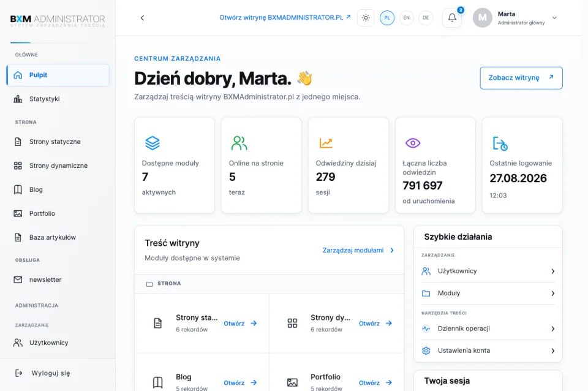Open Otwórz witrynę BXMADMINISTRATOR.PL link

pyautogui.click(x=285, y=18)
